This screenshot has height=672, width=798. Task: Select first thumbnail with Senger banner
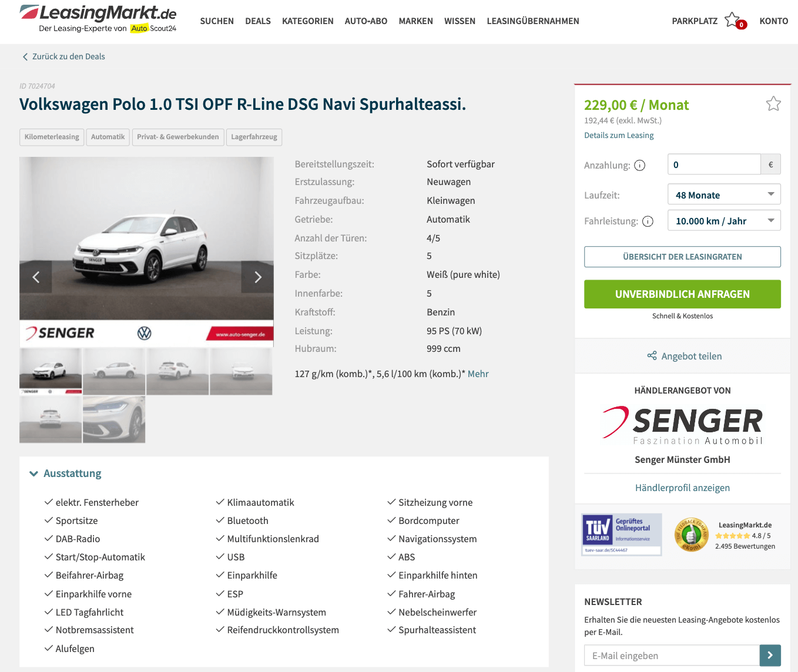coord(51,371)
